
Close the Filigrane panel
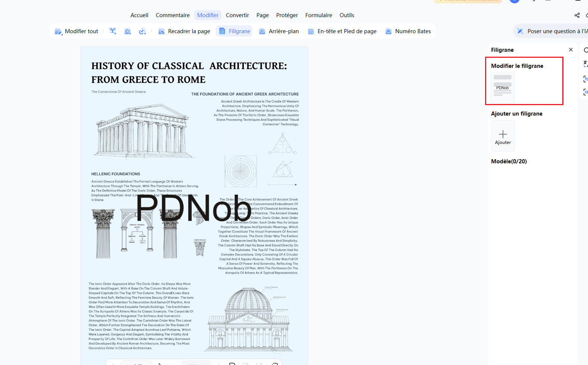point(571,50)
